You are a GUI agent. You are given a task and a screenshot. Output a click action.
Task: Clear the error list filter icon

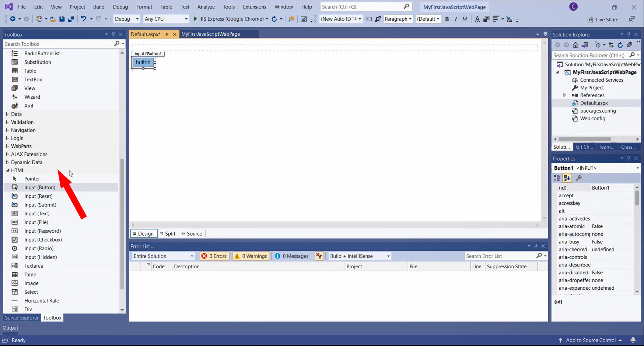(x=319, y=256)
